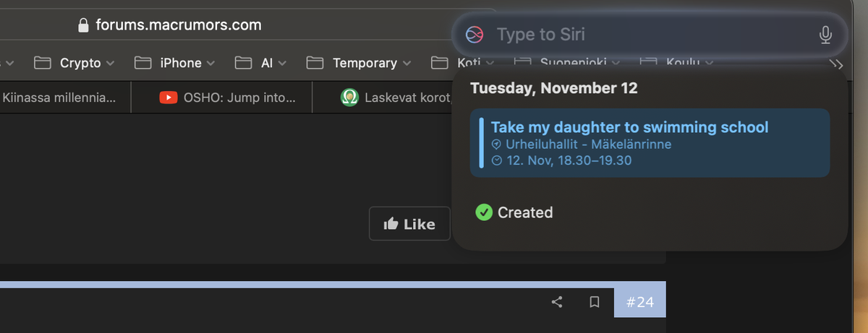Click the green Created checkmark icon
Viewport: 868px width, 333px height.
point(484,212)
